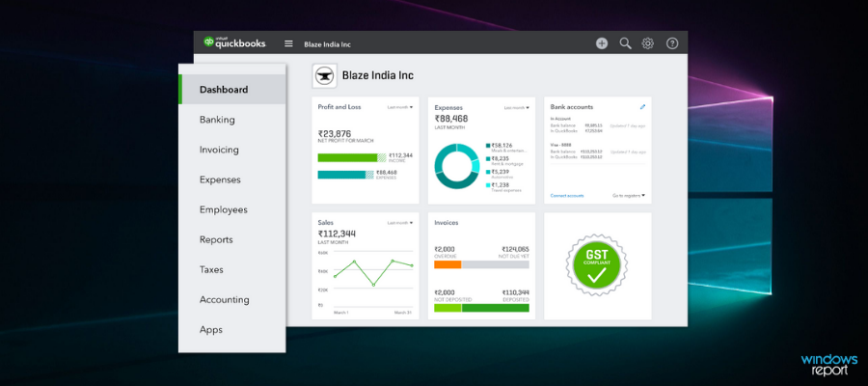Click the ₹58,126 meals expense value
Image resolution: width=868 pixels, height=386 pixels.
(502, 145)
